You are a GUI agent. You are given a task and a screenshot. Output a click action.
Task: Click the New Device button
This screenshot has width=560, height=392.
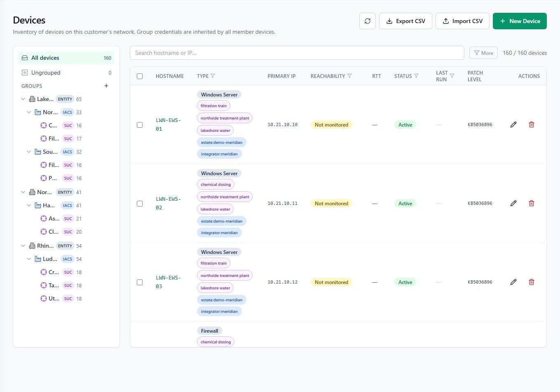520,21
